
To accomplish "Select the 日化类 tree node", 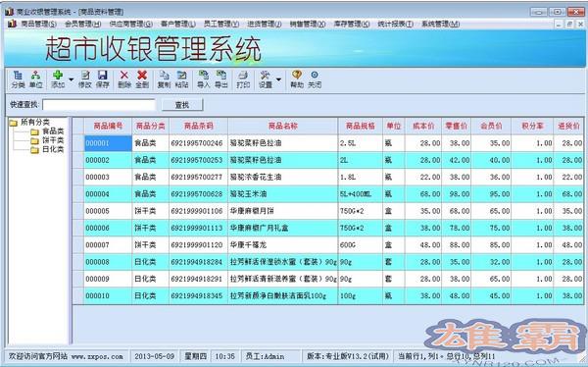I will point(53,149).
